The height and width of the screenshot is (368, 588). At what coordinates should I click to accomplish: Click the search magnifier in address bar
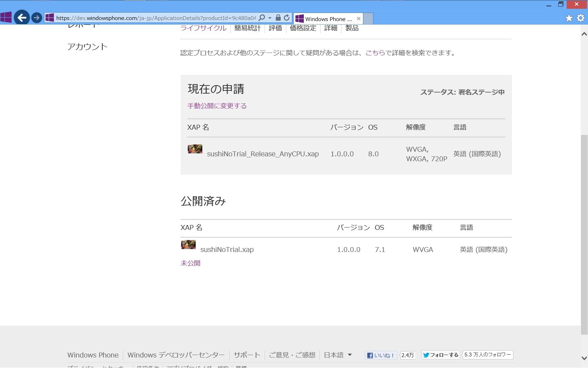(261, 18)
